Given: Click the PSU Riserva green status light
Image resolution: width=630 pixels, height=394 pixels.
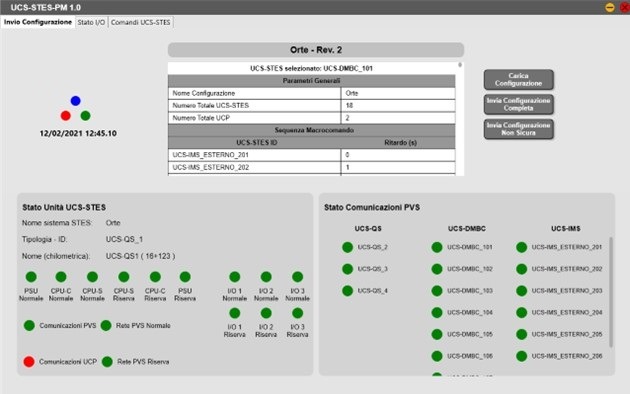Looking at the screenshot, I should pos(185,277).
